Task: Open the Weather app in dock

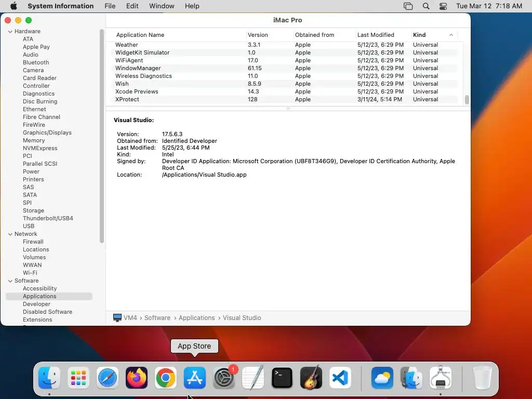Action: (382, 378)
